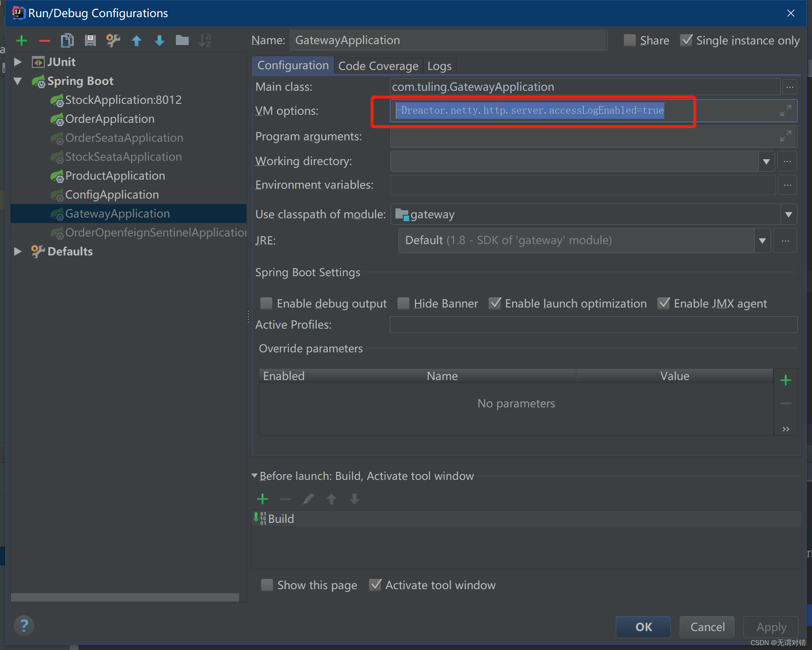Add override parameter with green plus
This screenshot has height=650, width=812.
(x=785, y=380)
